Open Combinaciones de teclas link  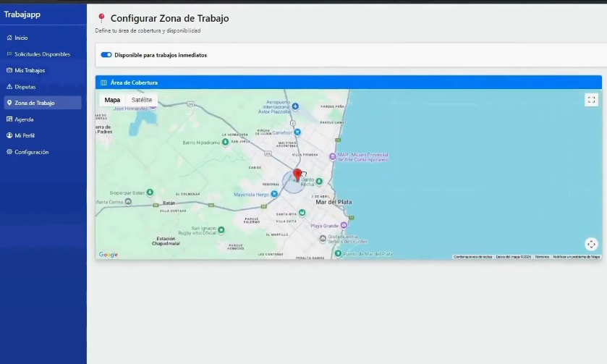tap(472, 257)
